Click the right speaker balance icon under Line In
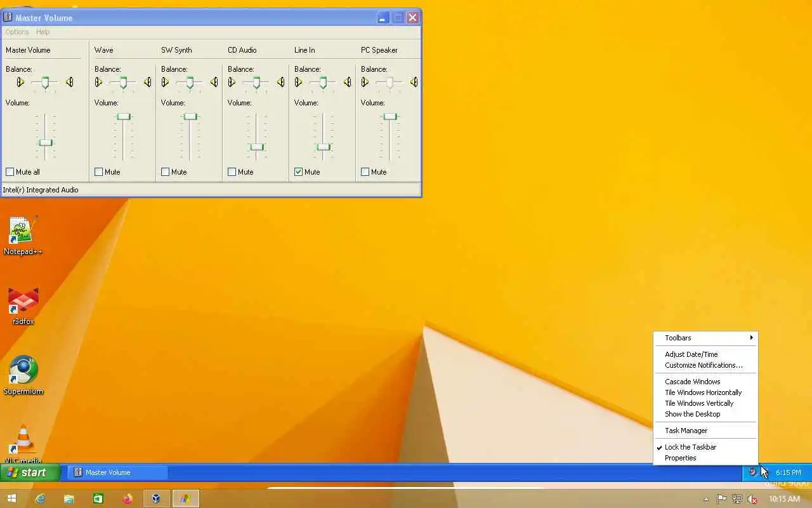Viewport: 812px width, 508px height. pos(347,82)
